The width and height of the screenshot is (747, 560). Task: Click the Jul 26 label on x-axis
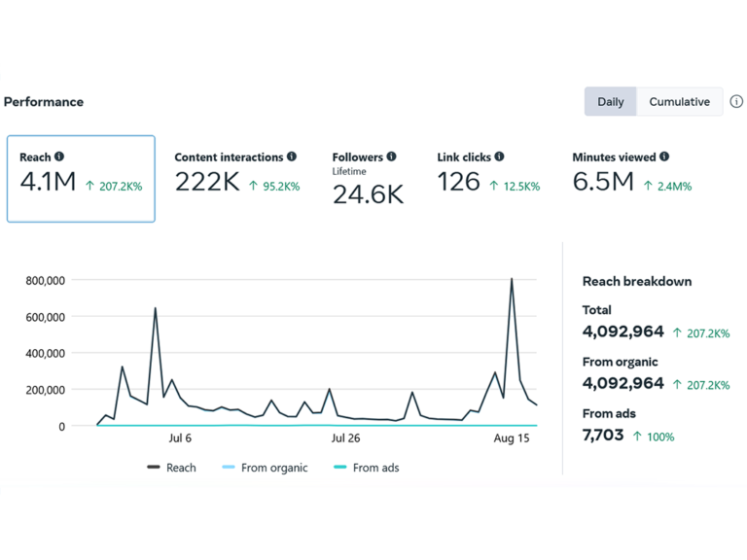(x=346, y=438)
